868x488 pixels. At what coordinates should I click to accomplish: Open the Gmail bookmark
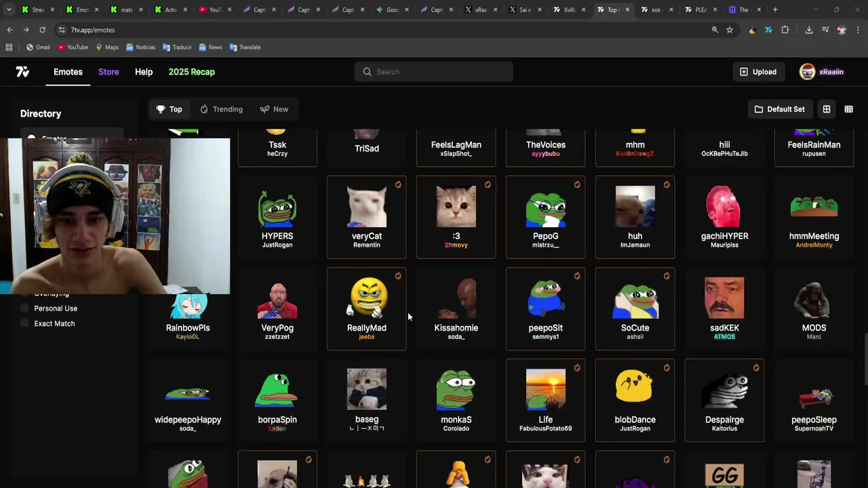(38, 47)
